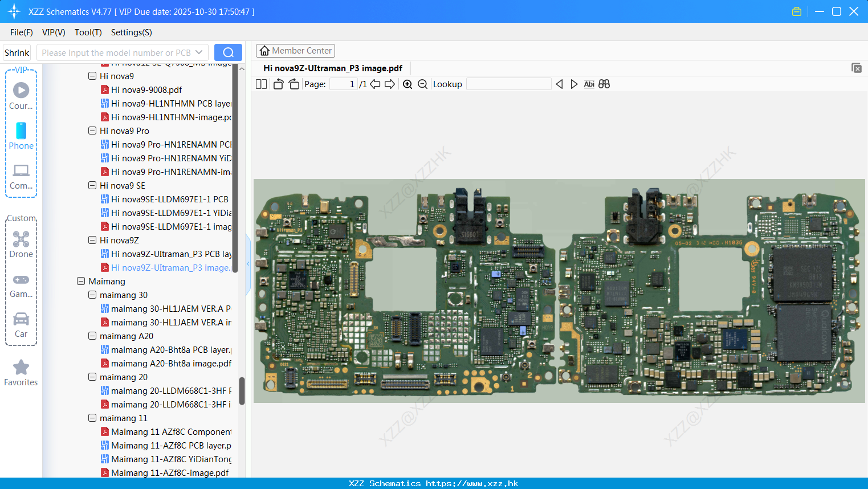Collapse the Hi nova9 Pro folder
This screenshot has height=489, width=868.
pyautogui.click(x=92, y=131)
